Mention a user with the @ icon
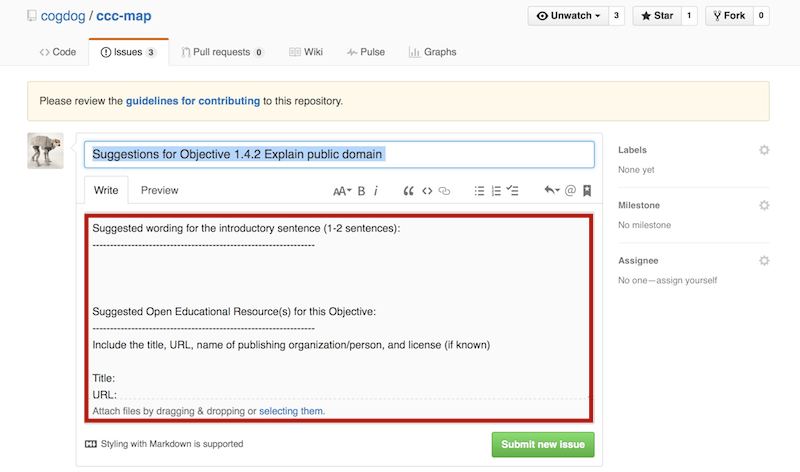Image resolution: width=800 pixels, height=472 pixels. 571,191
